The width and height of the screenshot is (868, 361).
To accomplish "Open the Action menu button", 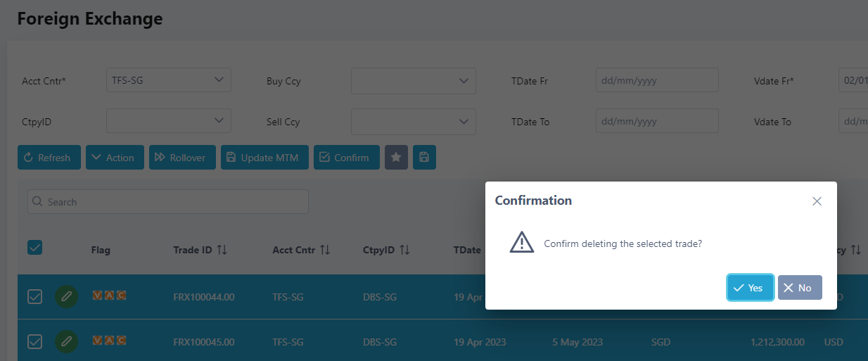I will (115, 158).
